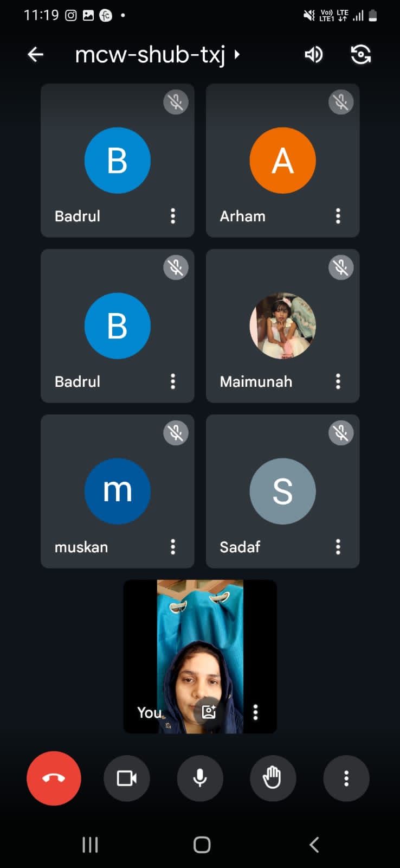Switch camera with the flip icon
The image size is (400, 868).
click(360, 54)
